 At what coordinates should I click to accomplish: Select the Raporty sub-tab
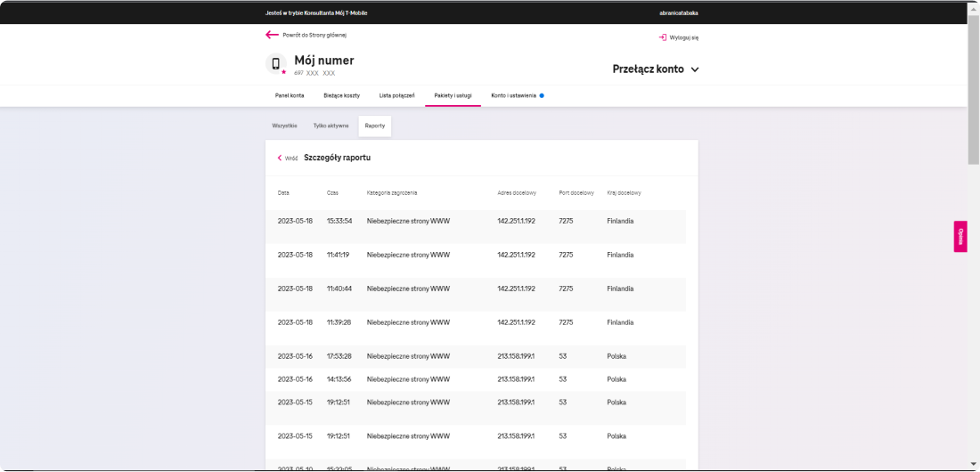[x=375, y=126]
